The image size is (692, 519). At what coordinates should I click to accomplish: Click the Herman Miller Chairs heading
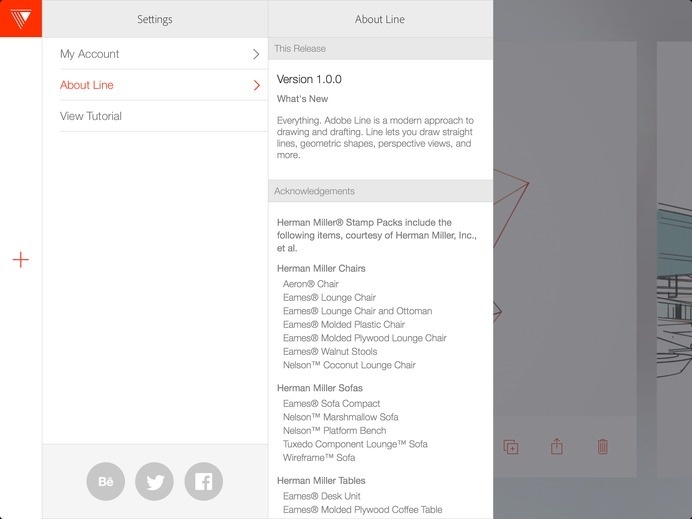pos(321,268)
